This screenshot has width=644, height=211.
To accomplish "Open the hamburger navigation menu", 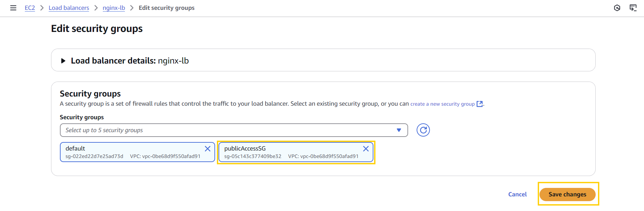I will click(13, 8).
